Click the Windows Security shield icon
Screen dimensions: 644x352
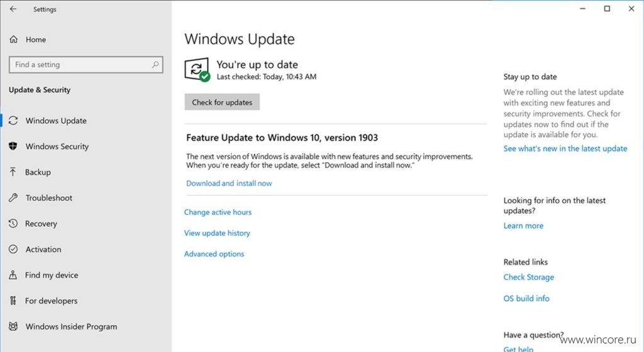pyautogui.click(x=13, y=146)
